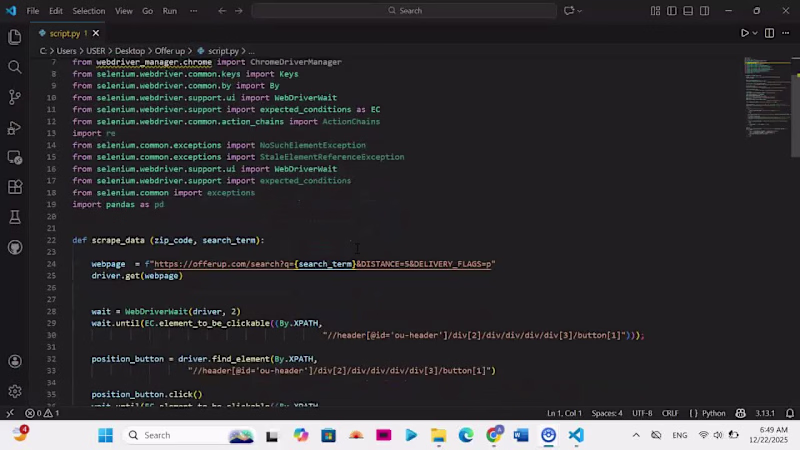
Task: Open the View menu
Action: coord(123,11)
